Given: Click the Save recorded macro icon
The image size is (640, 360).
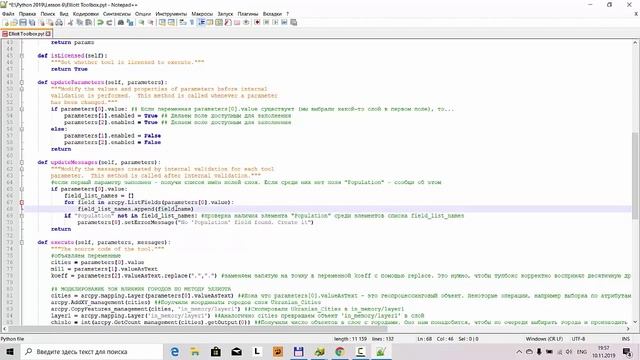Looking at the screenshot, I should click(293, 22).
